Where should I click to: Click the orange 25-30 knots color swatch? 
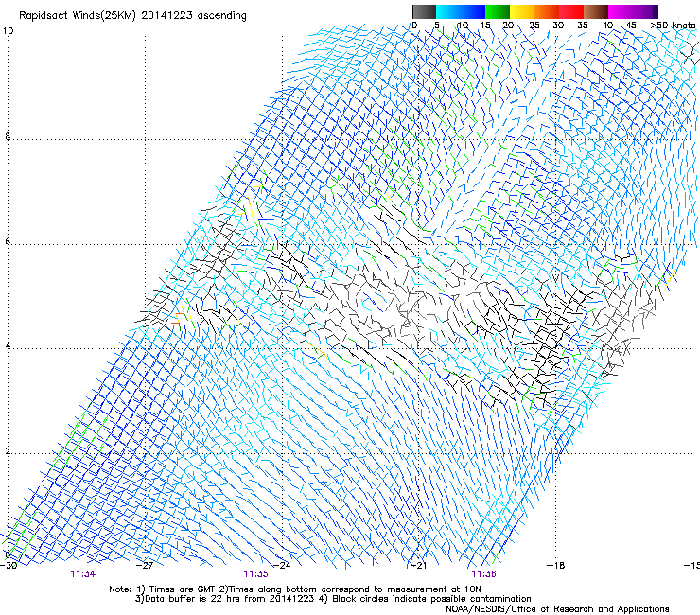pyautogui.click(x=547, y=11)
